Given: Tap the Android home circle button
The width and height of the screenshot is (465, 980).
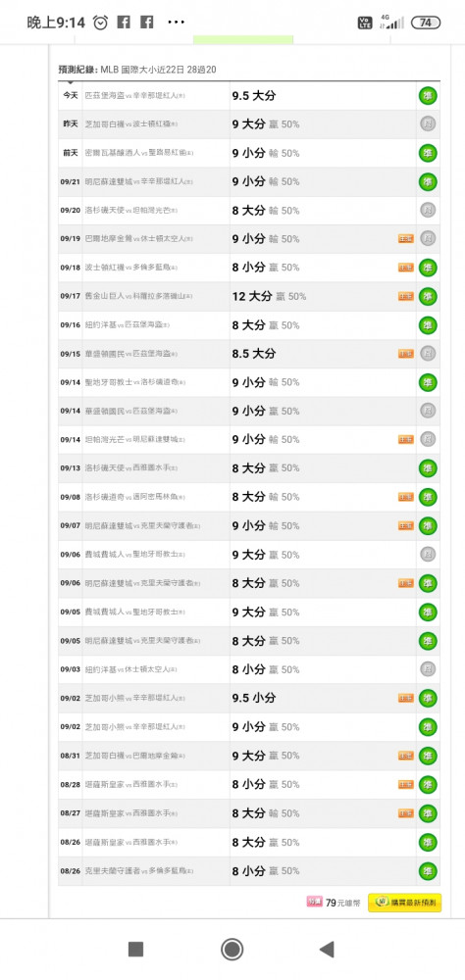Looking at the screenshot, I should [232, 950].
